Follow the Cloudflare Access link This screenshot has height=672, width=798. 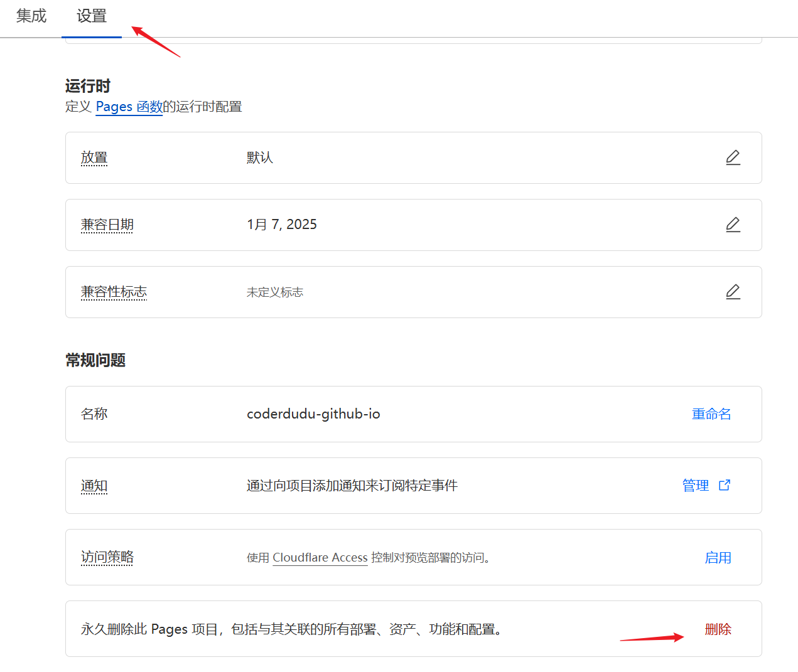pyautogui.click(x=320, y=557)
